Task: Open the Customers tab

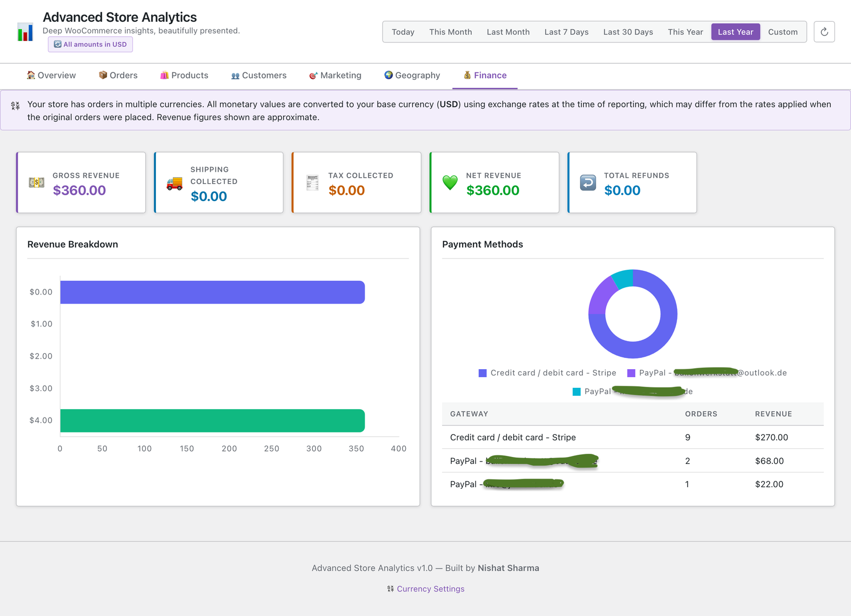Action: pos(259,76)
